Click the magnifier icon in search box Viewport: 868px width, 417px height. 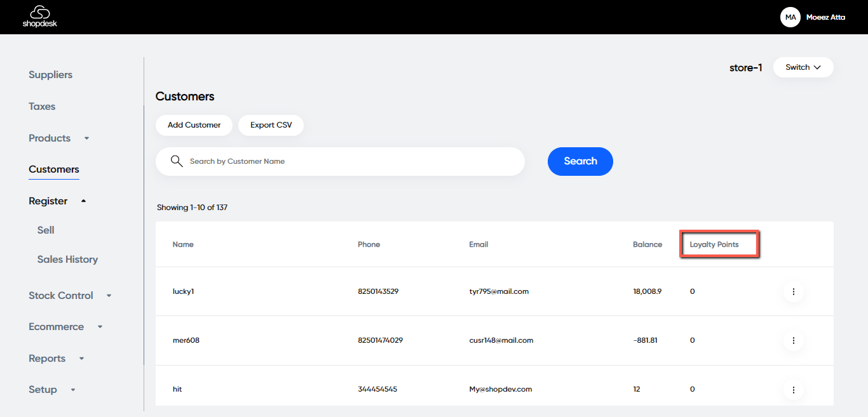click(177, 161)
